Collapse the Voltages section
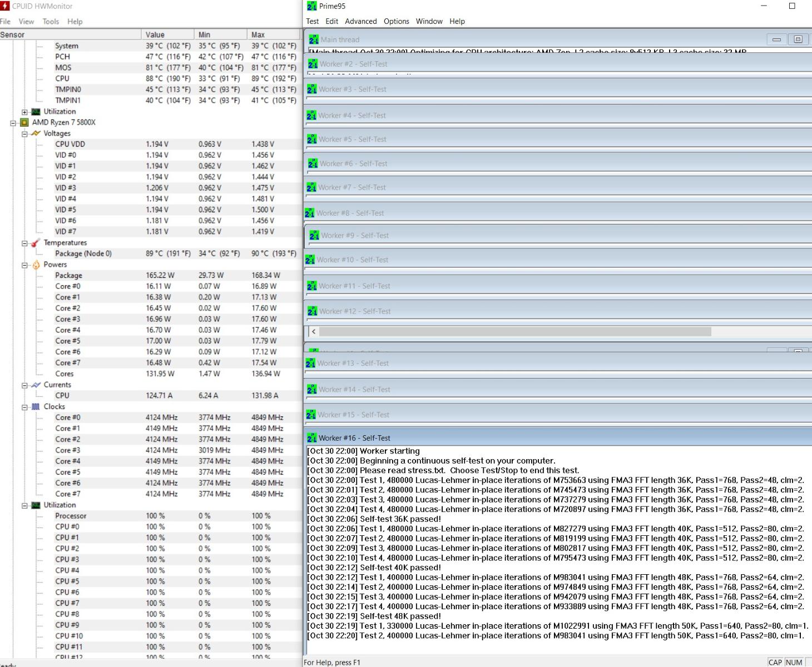 point(24,134)
